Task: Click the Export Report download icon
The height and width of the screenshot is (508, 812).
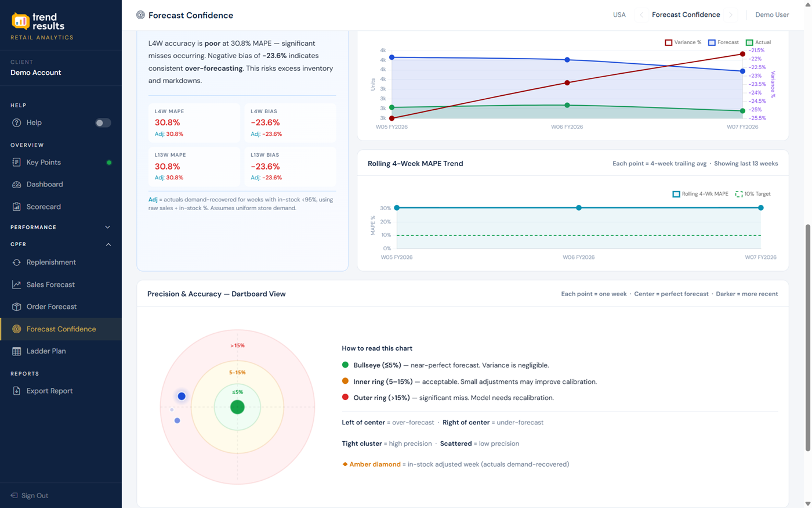Action: [16, 391]
